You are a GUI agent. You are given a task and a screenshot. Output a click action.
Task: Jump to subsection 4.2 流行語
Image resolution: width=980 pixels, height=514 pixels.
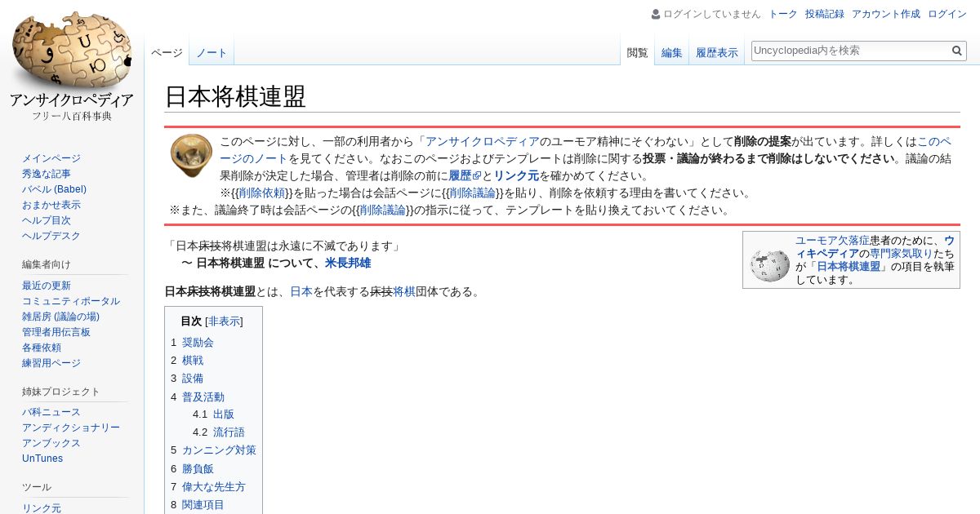(x=229, y=432)
